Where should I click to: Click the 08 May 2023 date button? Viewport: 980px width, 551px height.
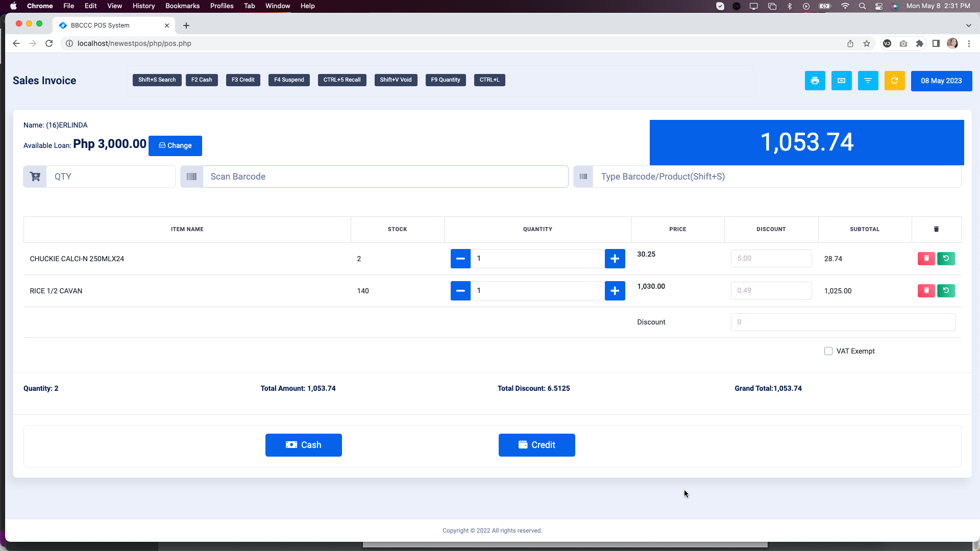pos(941,81)
